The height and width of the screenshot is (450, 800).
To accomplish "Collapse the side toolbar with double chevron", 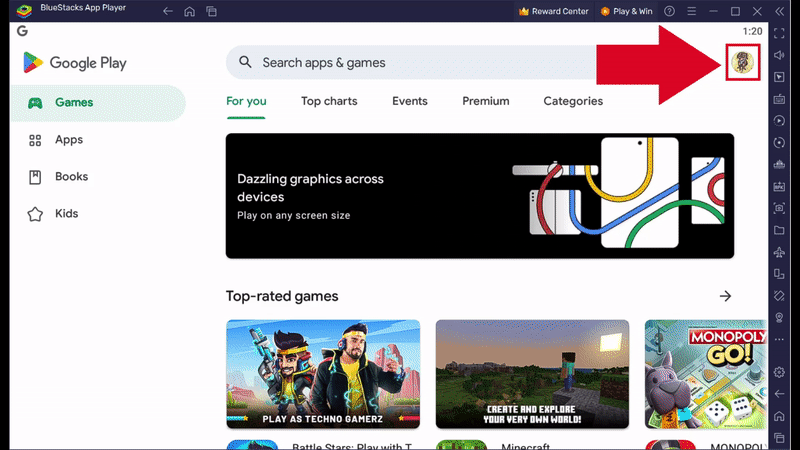I will [780, 11].
